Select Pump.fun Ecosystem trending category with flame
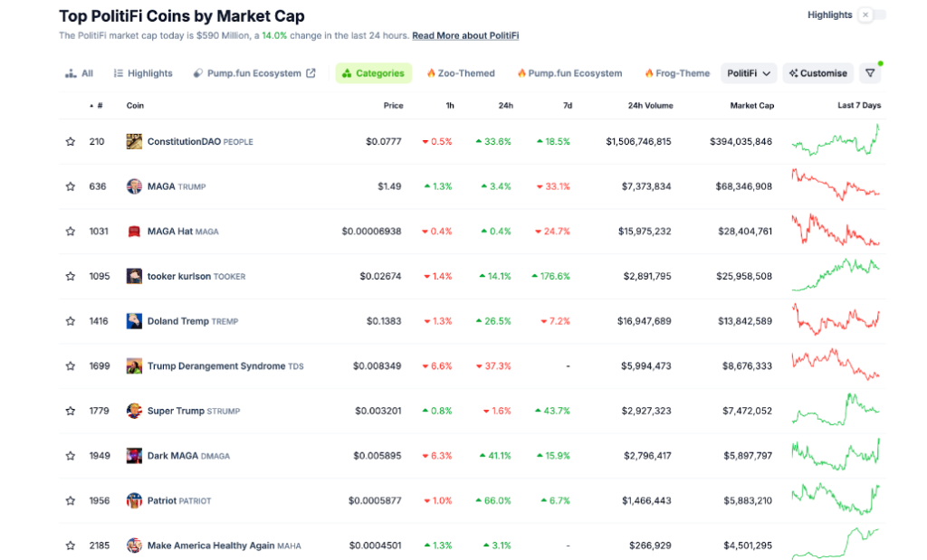 570,73
